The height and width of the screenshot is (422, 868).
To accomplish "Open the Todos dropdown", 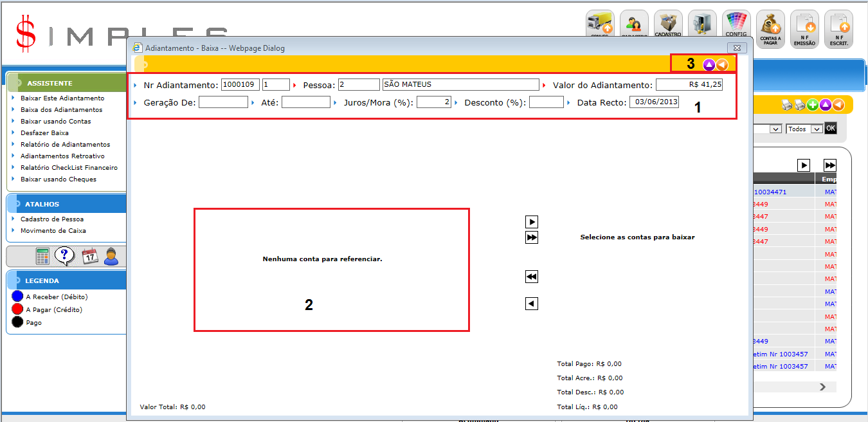I will pyautogui.click(x=804, y=129).
